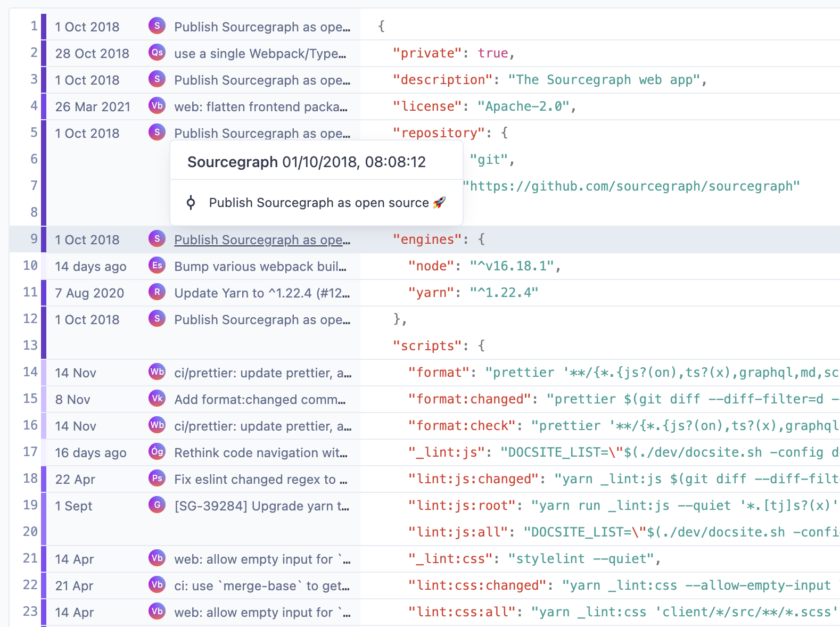Click the R avatar on line 11

(157, 292)
